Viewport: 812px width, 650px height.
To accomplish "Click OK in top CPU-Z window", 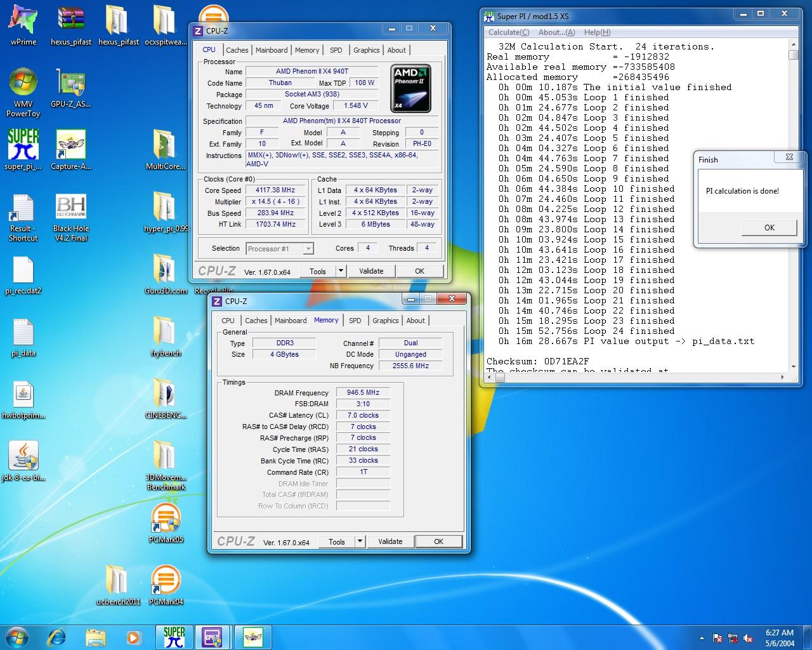I will (419, 271).
